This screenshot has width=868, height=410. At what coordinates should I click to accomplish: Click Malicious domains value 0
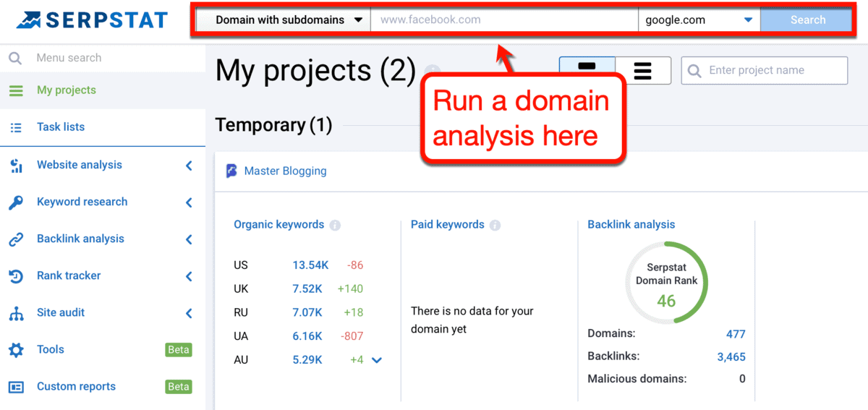coord(742,379)
